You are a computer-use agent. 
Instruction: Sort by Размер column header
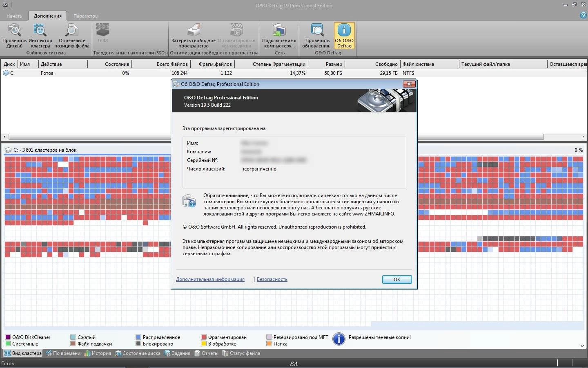(327, 64)
